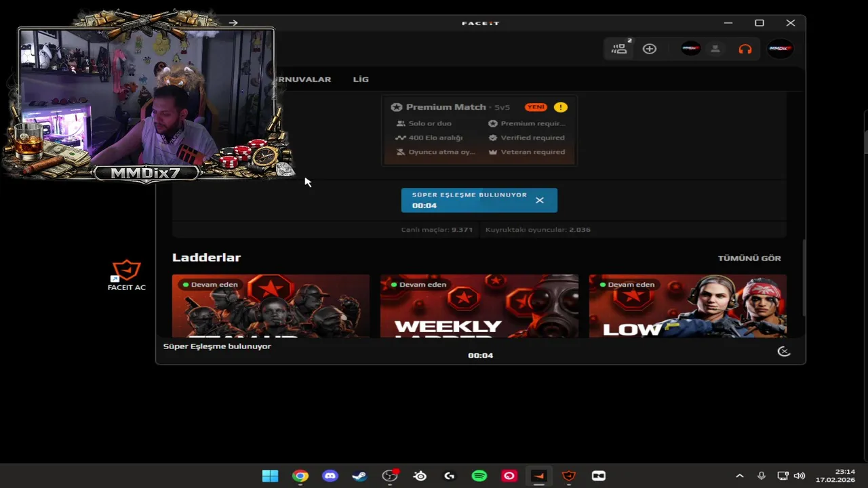Open the red circular app in the taskbar
868x488 pixels.
(509, 476)
